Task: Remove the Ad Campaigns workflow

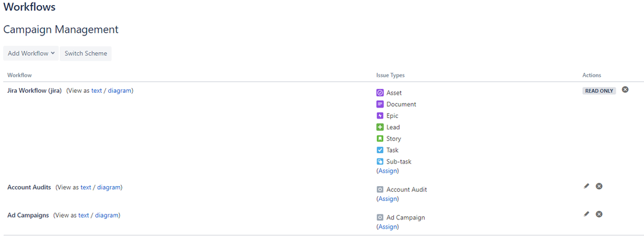Action: tap(600, 214)
